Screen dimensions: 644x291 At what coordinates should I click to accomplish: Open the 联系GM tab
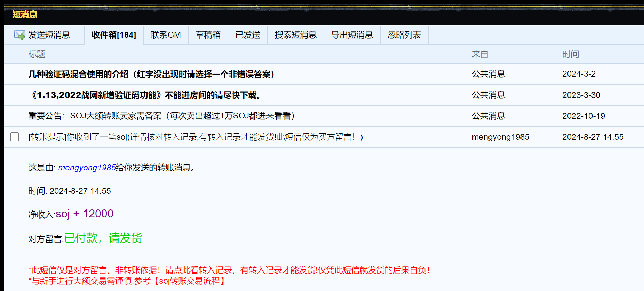coord(166,35)
